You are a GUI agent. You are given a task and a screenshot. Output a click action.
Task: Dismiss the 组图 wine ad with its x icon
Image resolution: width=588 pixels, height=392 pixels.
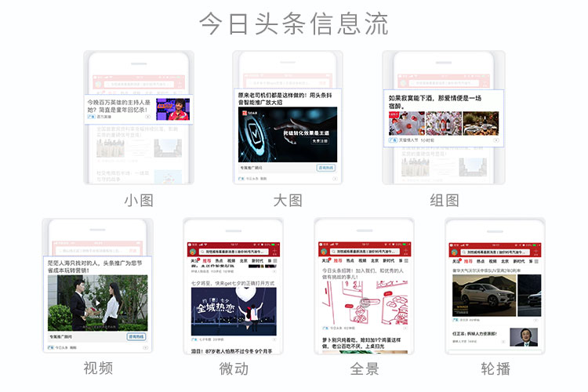[496, 140]
